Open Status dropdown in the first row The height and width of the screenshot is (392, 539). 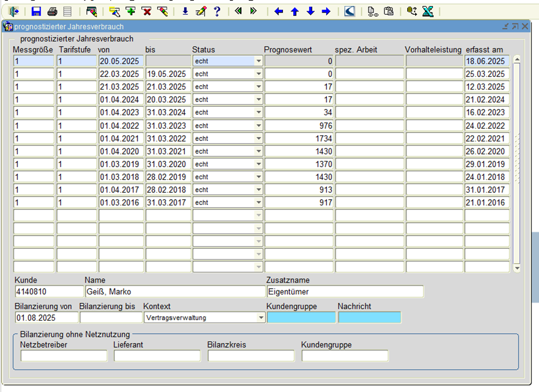click(x=258, y=61)
